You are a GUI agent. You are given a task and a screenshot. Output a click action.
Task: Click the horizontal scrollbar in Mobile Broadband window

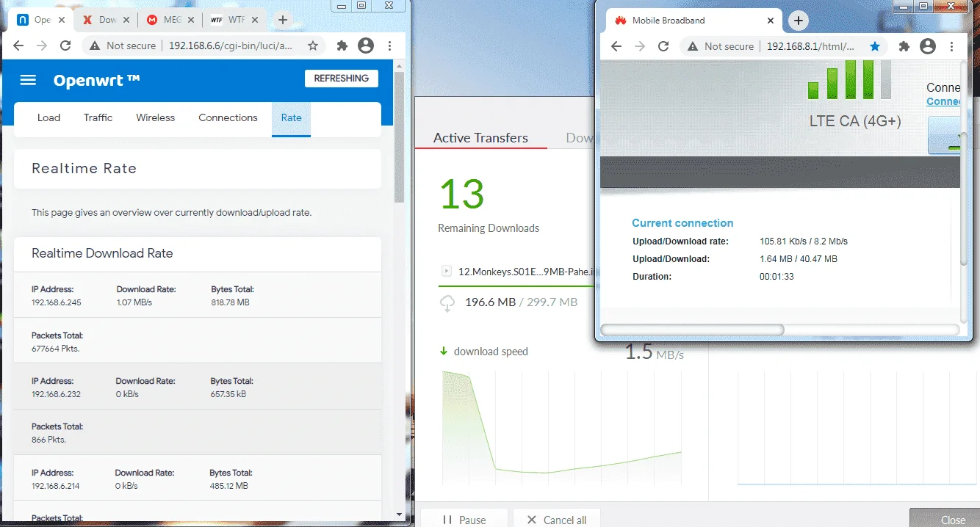pyautogui.click(x=693, y=330)
